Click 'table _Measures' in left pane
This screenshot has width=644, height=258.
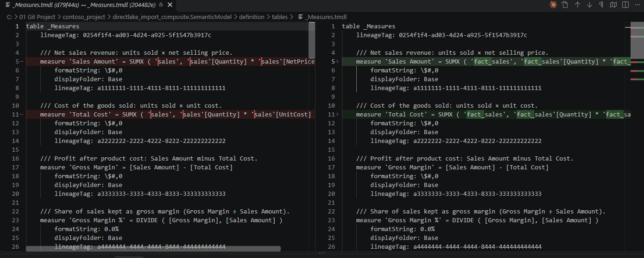click(x=53, y=26)
